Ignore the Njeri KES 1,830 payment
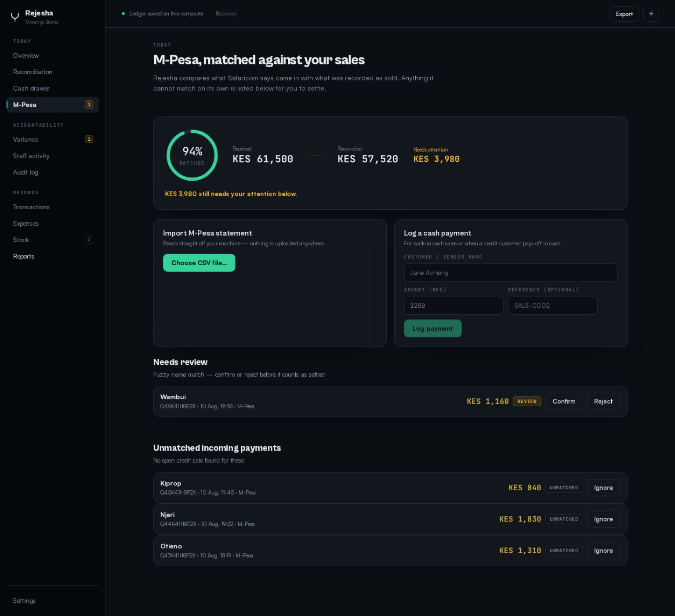This screenshot has width=675, height=616. coord(603,519)
